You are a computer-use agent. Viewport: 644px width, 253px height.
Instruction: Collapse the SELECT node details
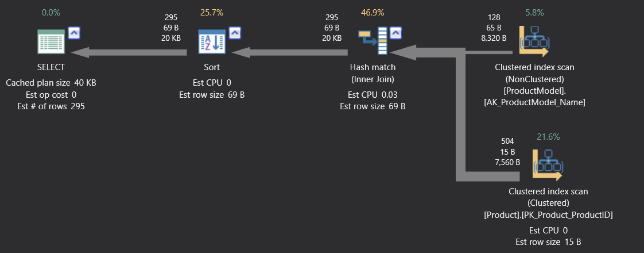[x=74, y=33]
